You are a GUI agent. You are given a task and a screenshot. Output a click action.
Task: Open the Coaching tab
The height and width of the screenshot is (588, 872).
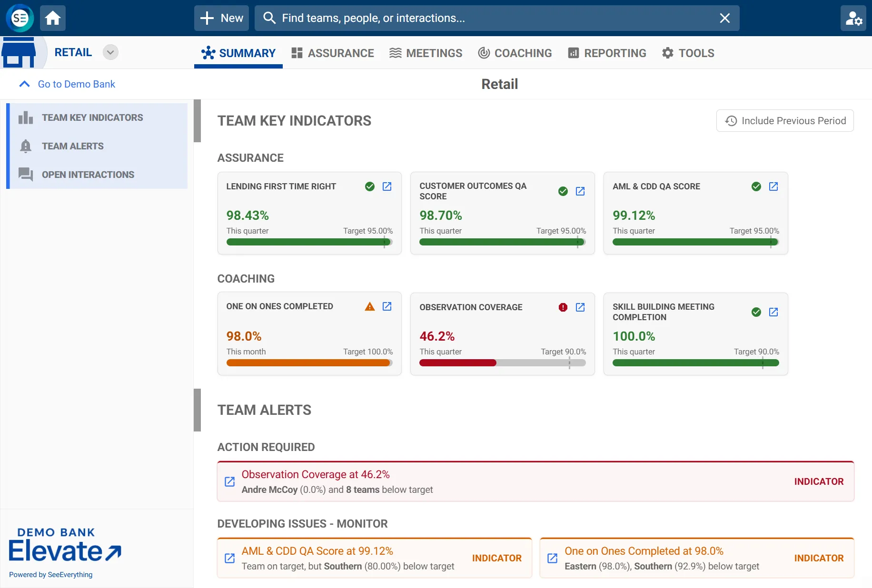515,53
